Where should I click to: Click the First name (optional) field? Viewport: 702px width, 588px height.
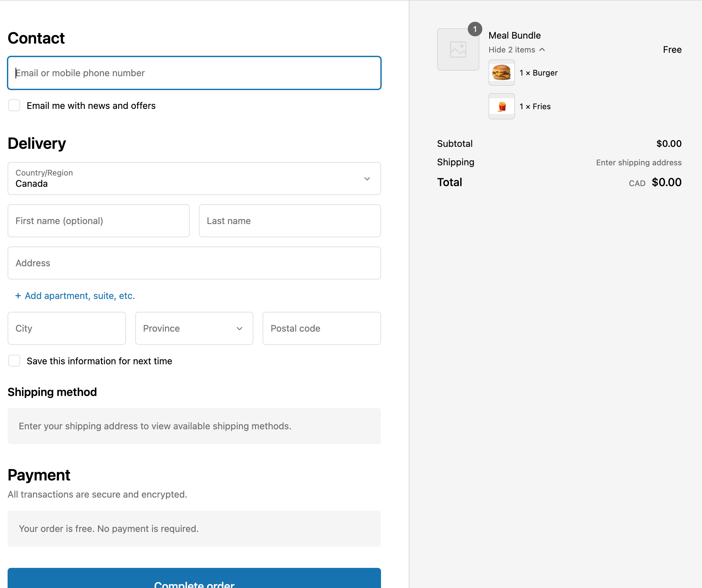point(99,221)
